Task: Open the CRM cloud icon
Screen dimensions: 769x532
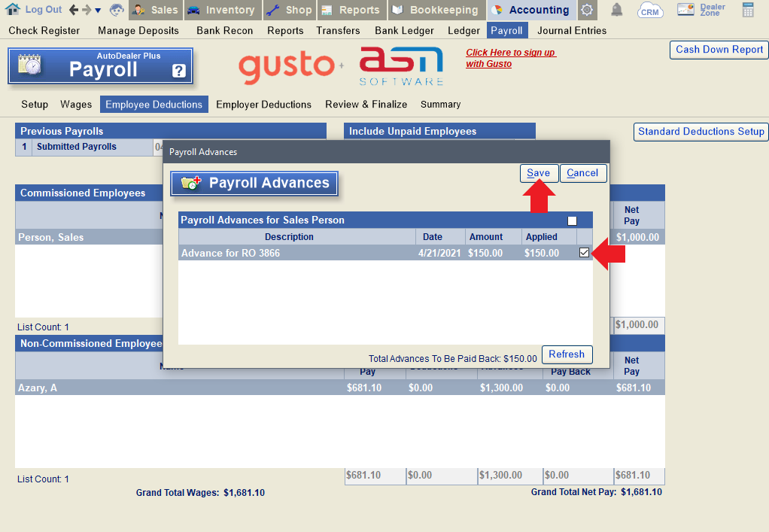Action: point(650,11)
